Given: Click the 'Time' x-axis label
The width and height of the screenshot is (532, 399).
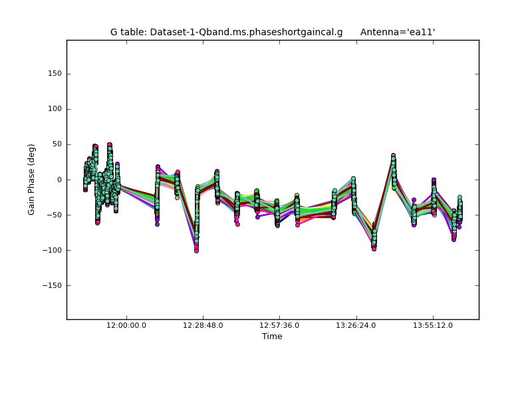Looking at the screenshot, I should tap(272, 336).
